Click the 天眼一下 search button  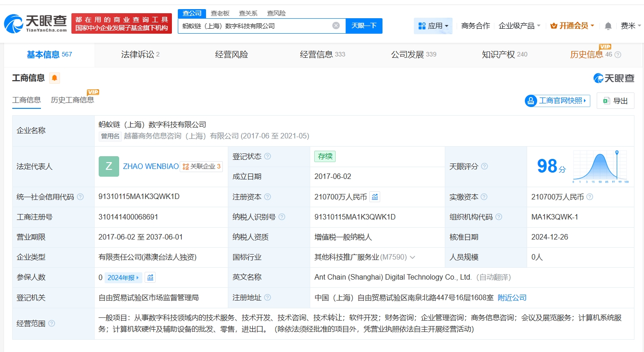click(364, 26)
